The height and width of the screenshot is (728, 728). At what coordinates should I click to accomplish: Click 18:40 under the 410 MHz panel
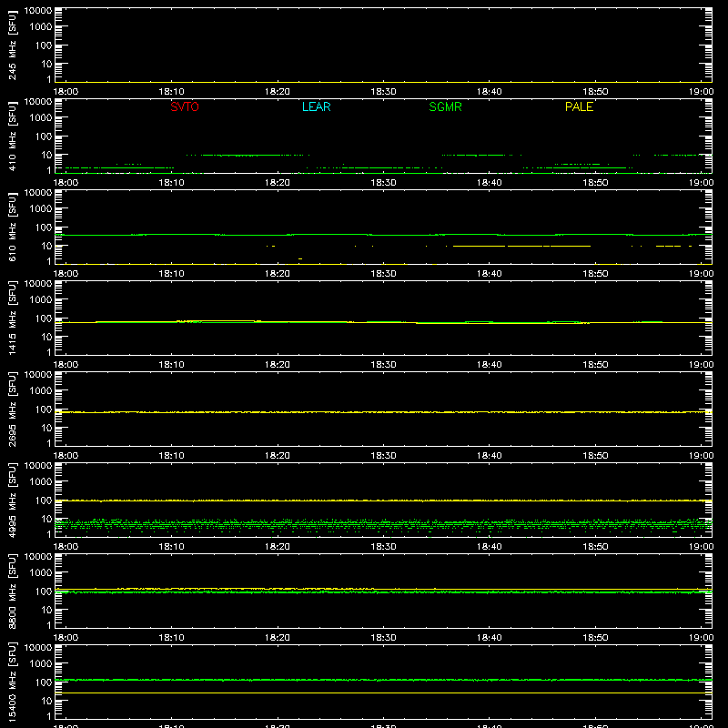490,183
